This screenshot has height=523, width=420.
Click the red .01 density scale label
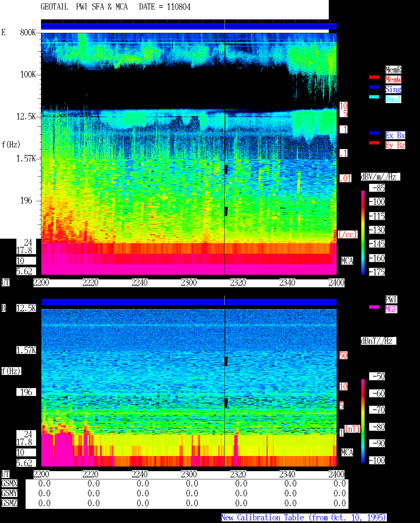(345, 179)
